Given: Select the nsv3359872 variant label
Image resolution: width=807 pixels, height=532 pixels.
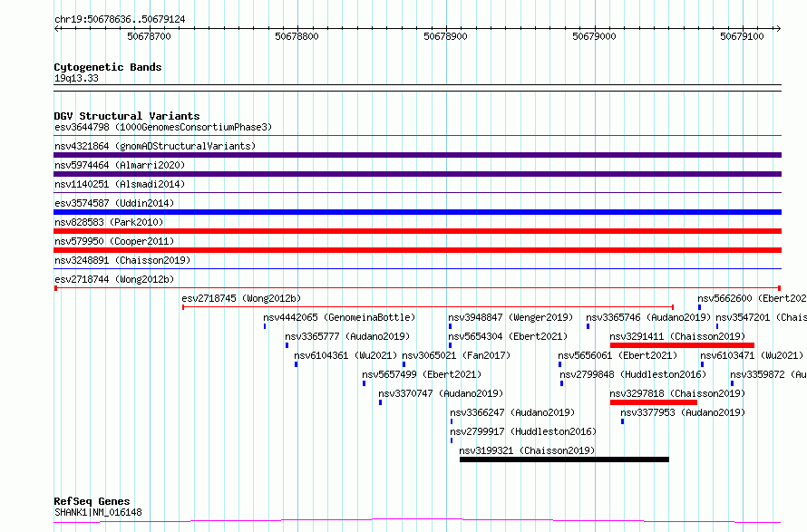Looking at the screenshot, I should [x=768, y=374].
